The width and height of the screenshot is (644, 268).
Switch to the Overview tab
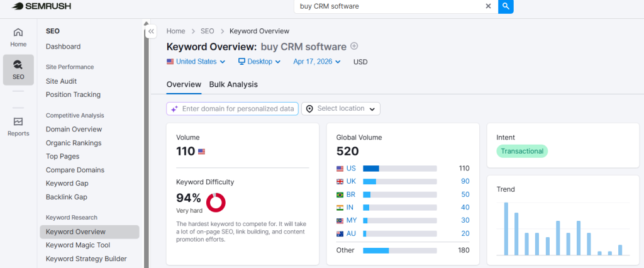184,84
